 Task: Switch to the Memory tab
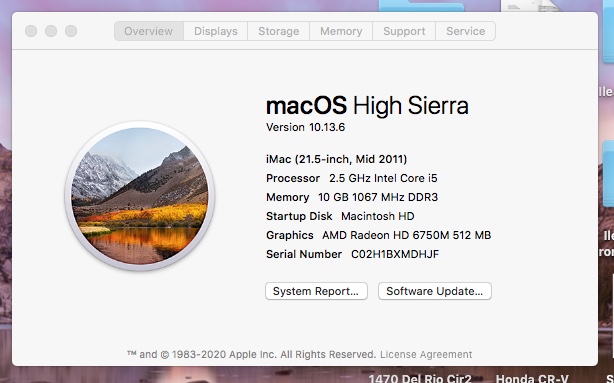pyautogui.click(x=341, y=31)
